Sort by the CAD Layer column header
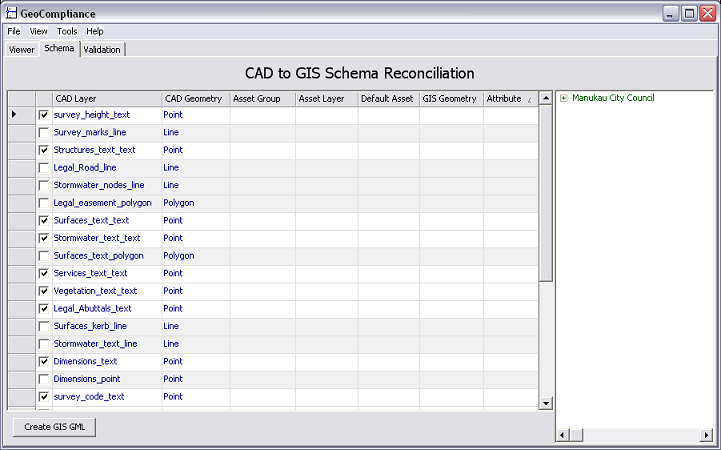 click(107, 99)
